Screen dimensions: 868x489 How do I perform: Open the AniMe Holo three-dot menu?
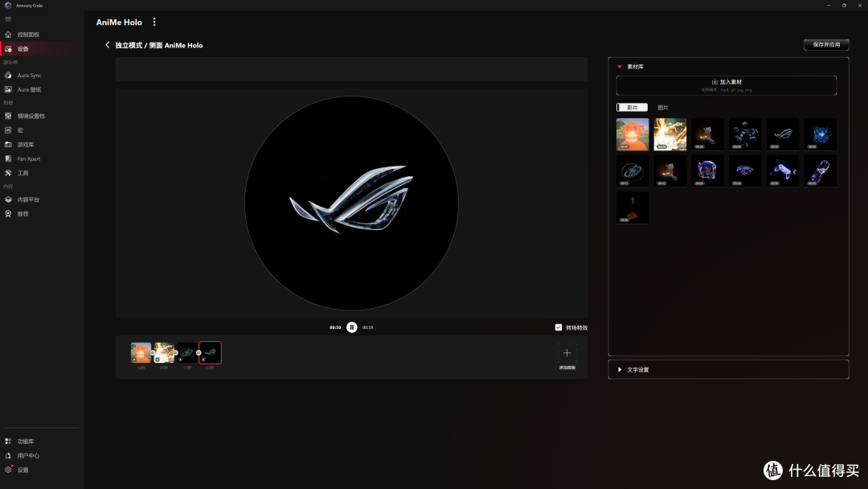[154, 23]
